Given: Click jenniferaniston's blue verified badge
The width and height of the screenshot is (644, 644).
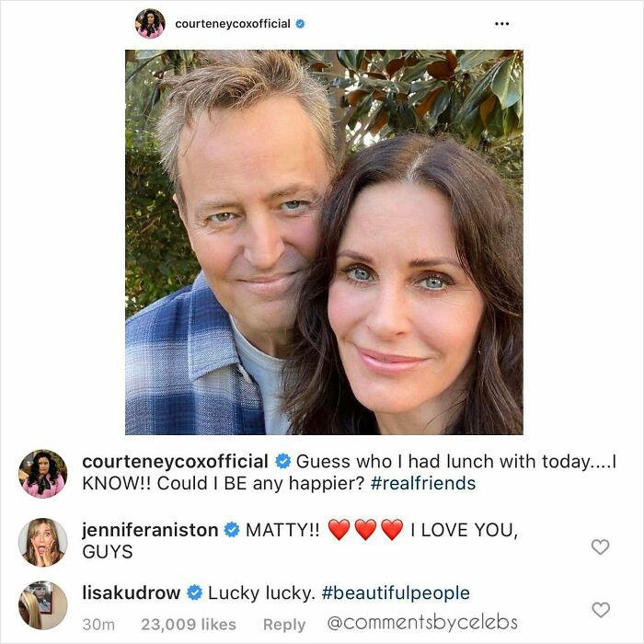Looking at the screenshot, I should 232,529.
